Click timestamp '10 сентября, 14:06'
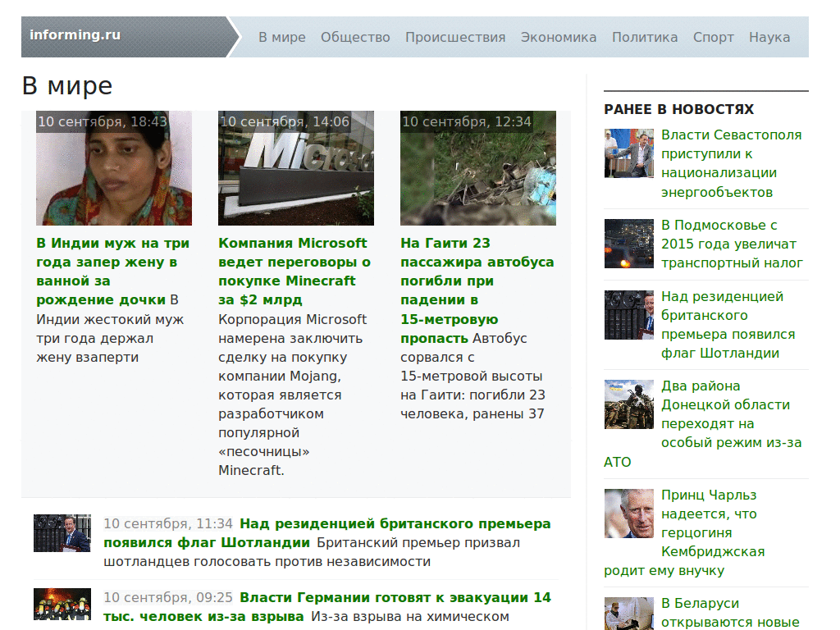 285,121
